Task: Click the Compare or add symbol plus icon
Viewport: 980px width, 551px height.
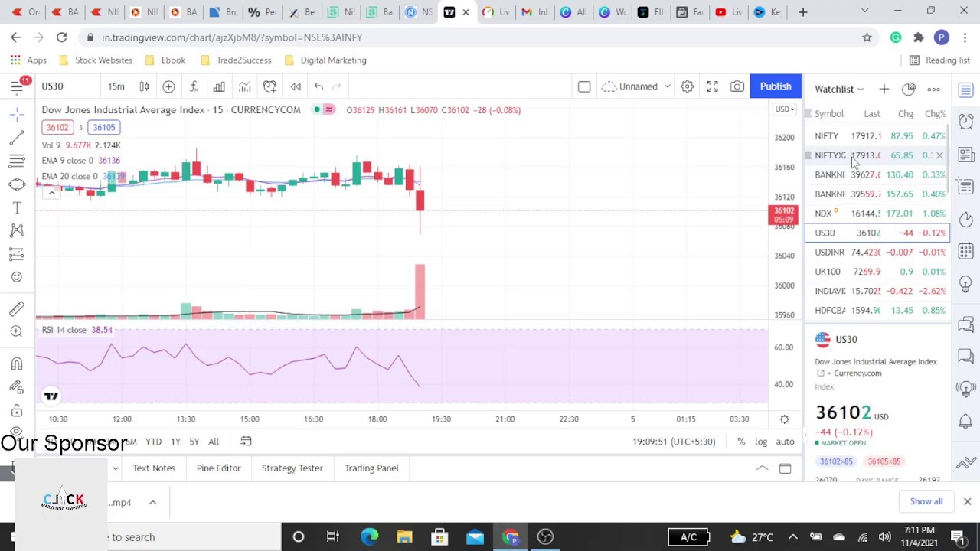Action: point(168,86)
